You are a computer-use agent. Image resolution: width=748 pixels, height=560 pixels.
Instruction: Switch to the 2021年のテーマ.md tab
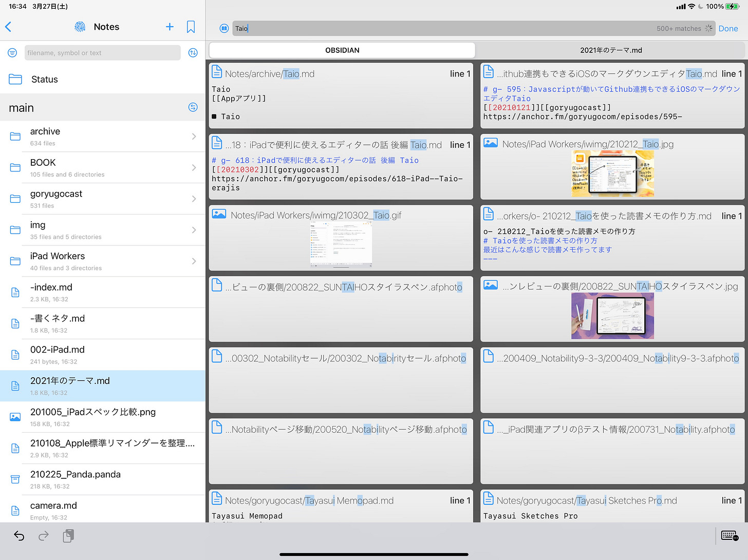pyautogui.click(x=611, y=50)
